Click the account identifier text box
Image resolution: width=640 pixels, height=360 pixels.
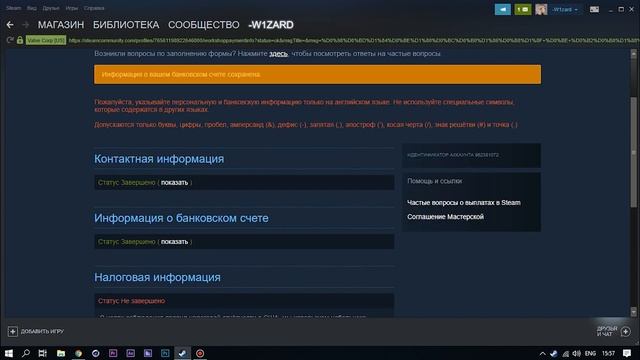coord(471,155)
